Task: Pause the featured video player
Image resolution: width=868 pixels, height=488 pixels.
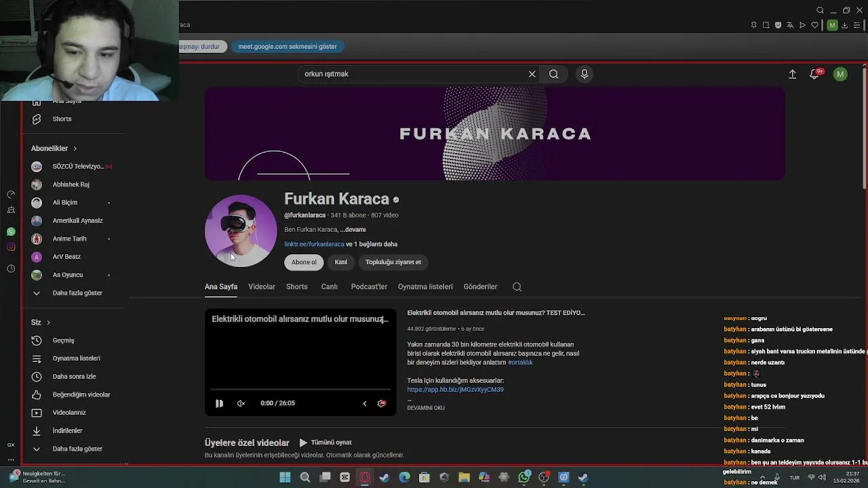Action: pos(219,403)
